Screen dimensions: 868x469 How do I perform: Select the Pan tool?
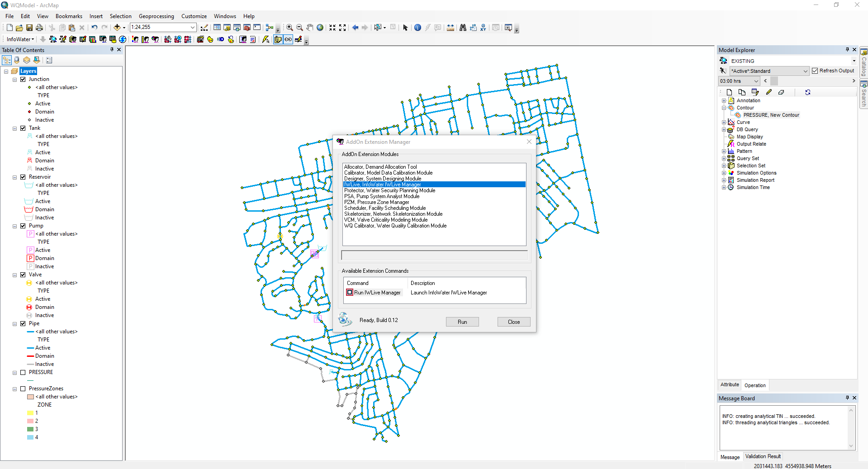[x=309, y=27]
